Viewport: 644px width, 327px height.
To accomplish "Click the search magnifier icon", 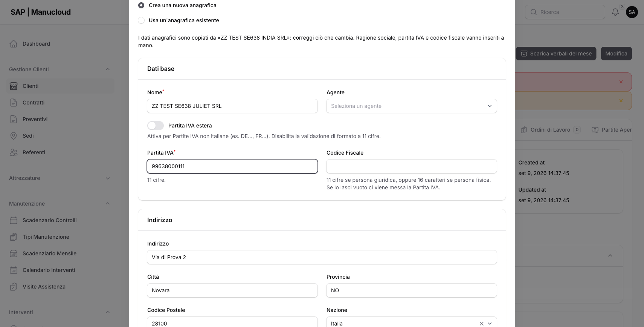I will (x=533, y=12).
